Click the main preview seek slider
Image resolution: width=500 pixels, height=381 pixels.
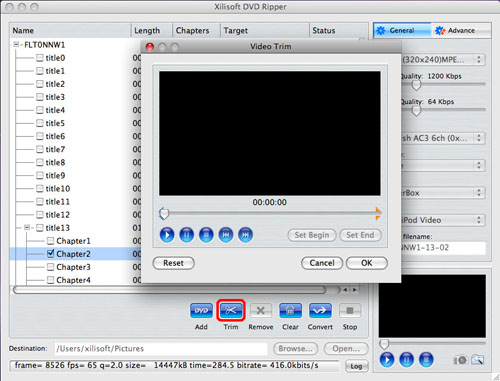[384, 344]
